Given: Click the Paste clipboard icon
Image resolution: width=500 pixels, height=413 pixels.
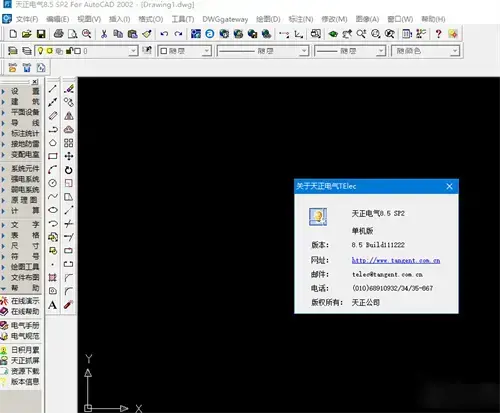Looking at the screenshot, I should (x=132, y=34).
